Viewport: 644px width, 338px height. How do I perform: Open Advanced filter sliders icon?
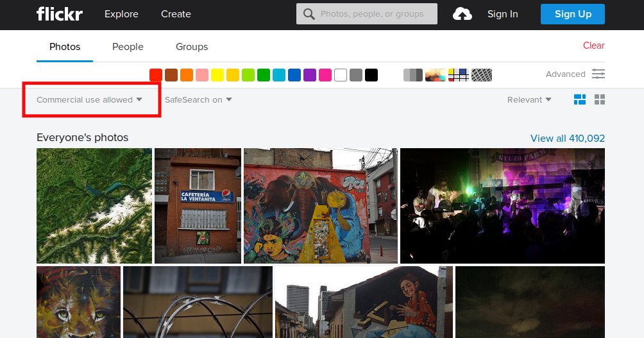point(598,74)
